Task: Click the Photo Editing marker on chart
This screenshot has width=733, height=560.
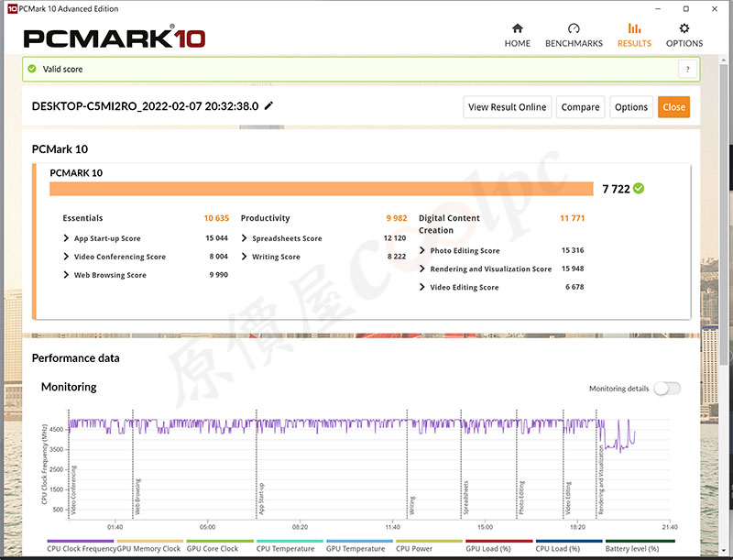Action: pos(521,498)
